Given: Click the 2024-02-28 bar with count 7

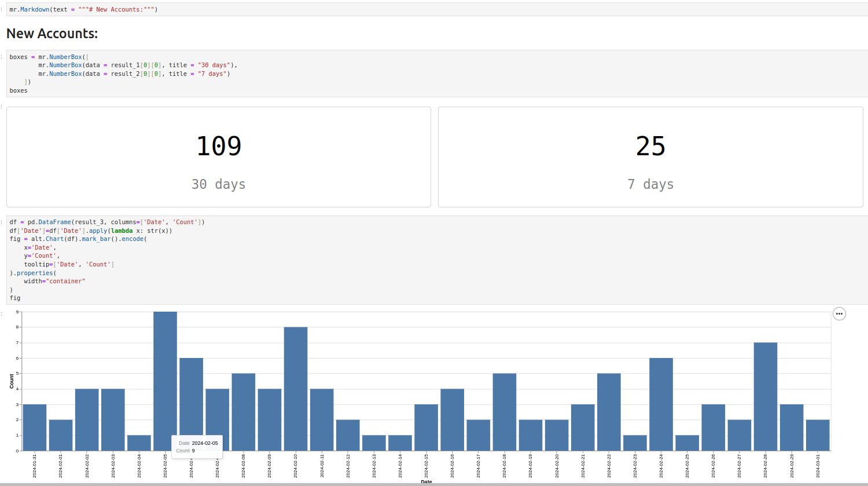Looking at the screenshot, I should 766,397.
